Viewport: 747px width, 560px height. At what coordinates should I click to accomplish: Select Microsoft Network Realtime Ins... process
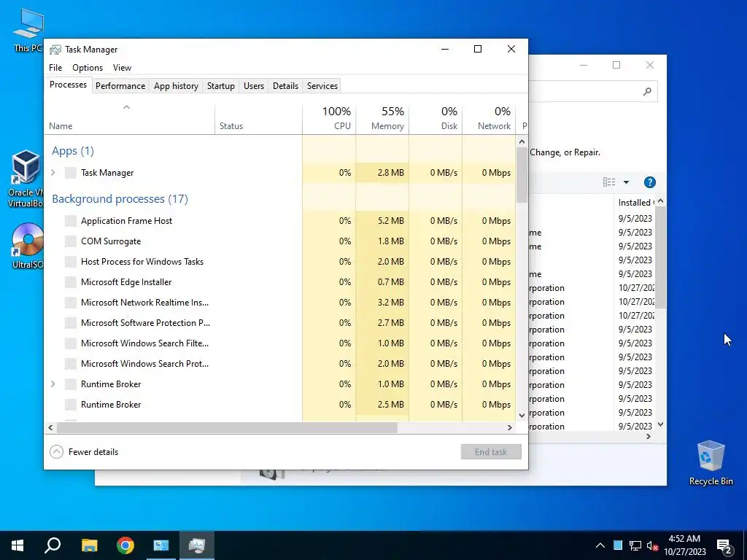click(279, 303)
